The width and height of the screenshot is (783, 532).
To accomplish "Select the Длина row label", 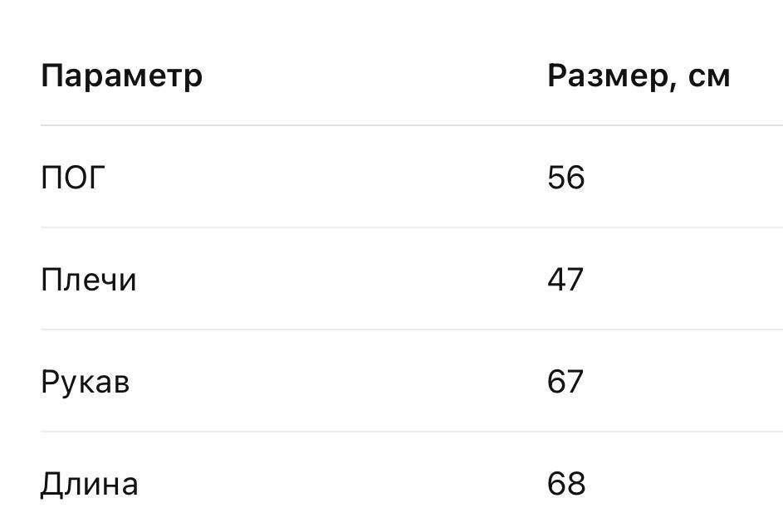I will (x=90, y=485).
